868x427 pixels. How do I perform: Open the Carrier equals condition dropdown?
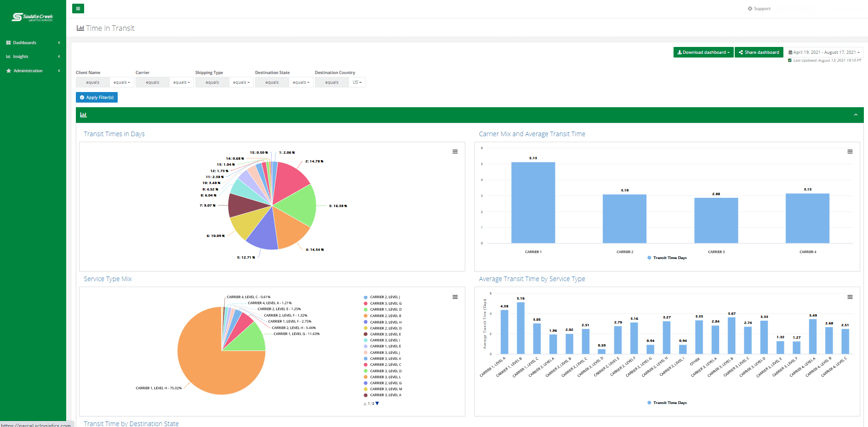click(x=181, y=82)
